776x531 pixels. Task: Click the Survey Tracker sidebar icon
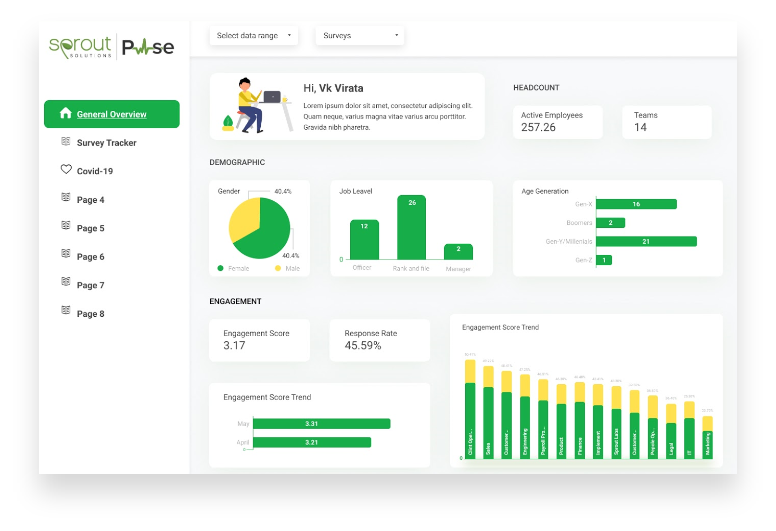66,142
